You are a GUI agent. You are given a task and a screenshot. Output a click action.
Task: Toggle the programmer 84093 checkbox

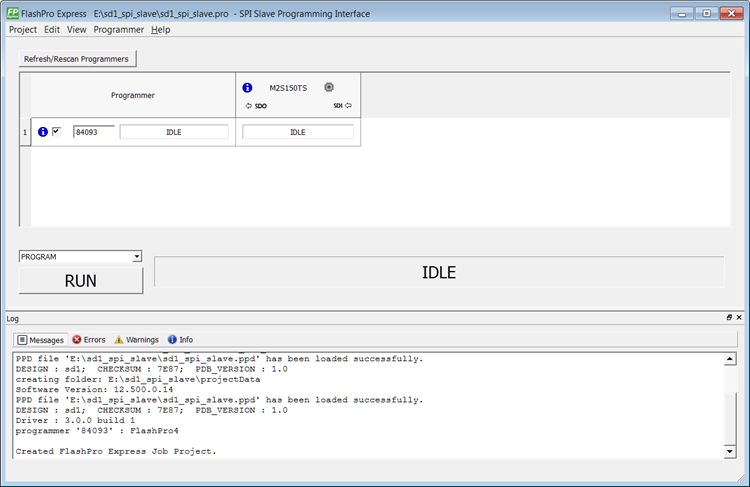(57, 131)
